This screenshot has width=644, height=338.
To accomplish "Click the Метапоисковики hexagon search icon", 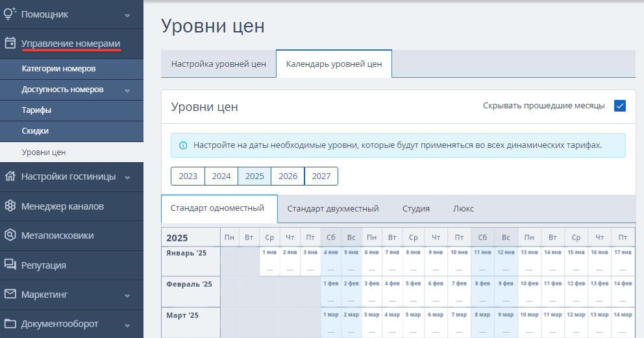I will click(10, 235).
